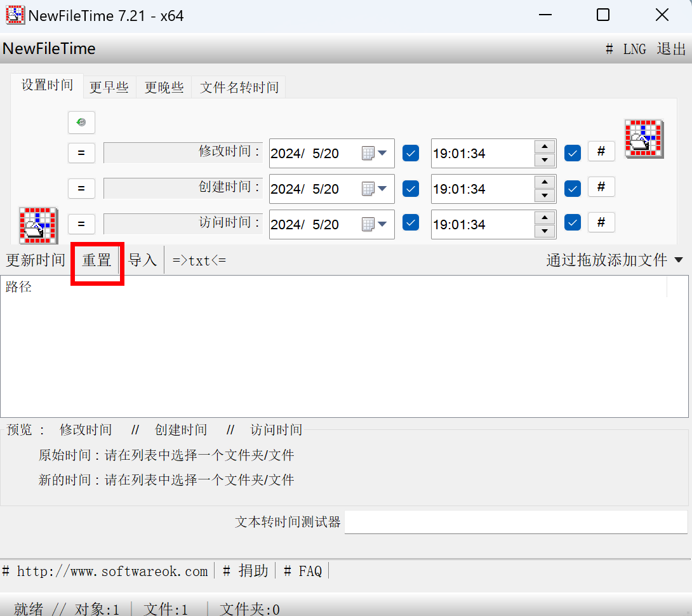Image resolution: width=692 pixels, height=616 pixels.
Task: Click the up stepper on 修改时间 time
Action: [545, 148]
